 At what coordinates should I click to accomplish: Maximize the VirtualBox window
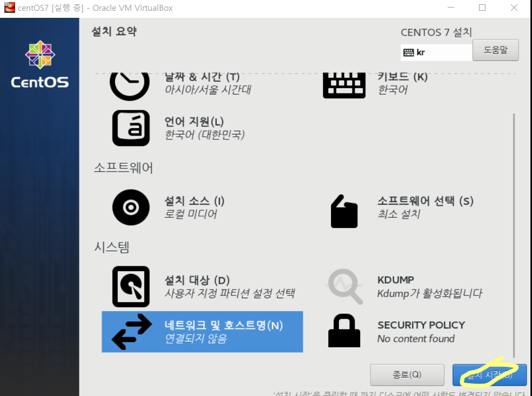482,8
